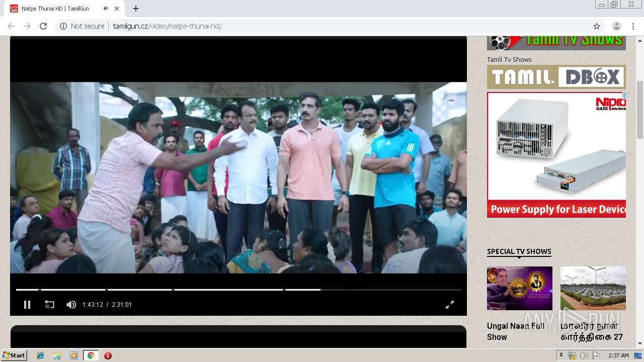
Task: Restore down the Chrome window
Action: (614, 5)
